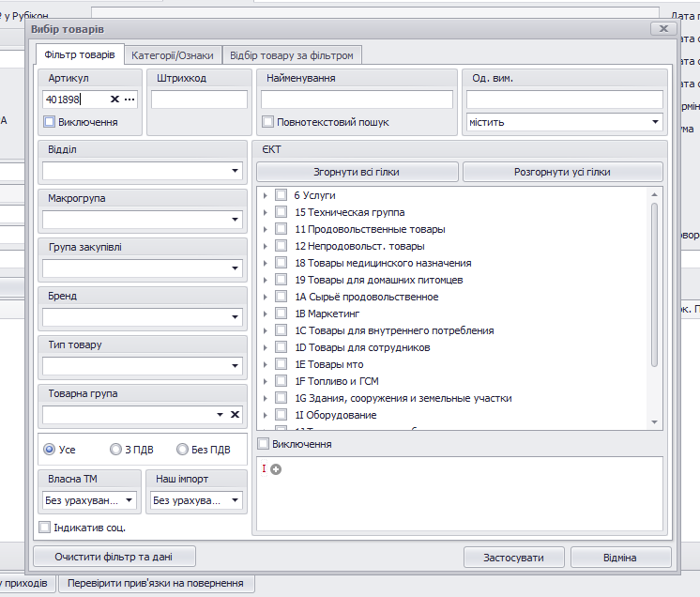Image resolution: width=700 pixels, height=597 pixels.
Task: Toggle Виключення checkbox under Артикул
Action: tap(50, 121)
